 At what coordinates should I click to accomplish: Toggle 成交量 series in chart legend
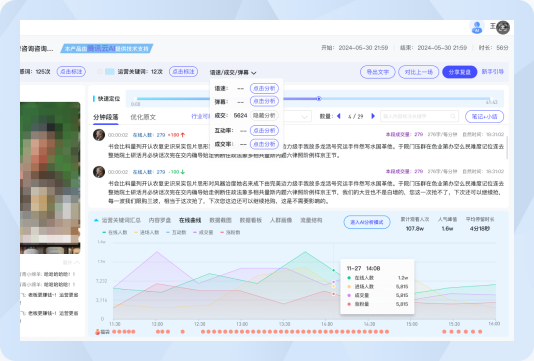[203, 232]
